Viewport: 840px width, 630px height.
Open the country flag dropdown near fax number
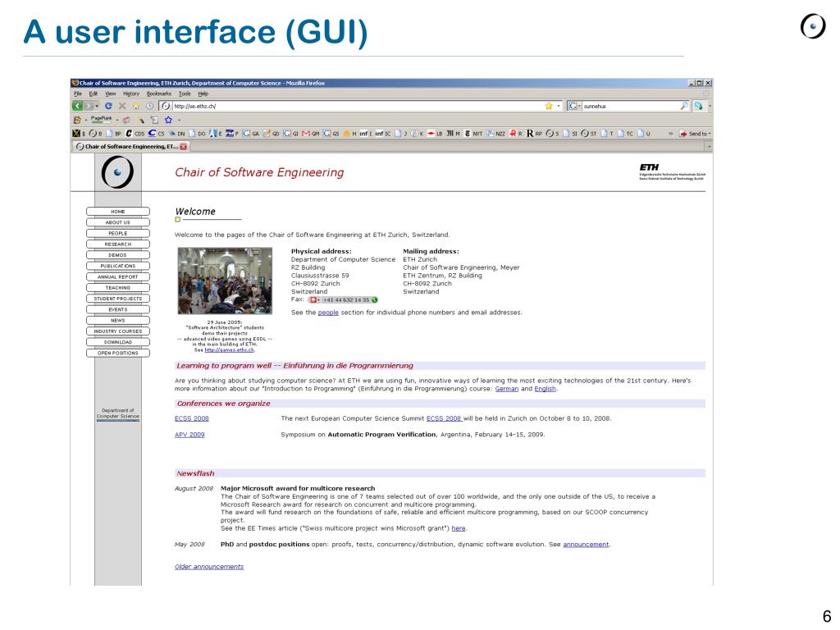[x=314, y=299]
